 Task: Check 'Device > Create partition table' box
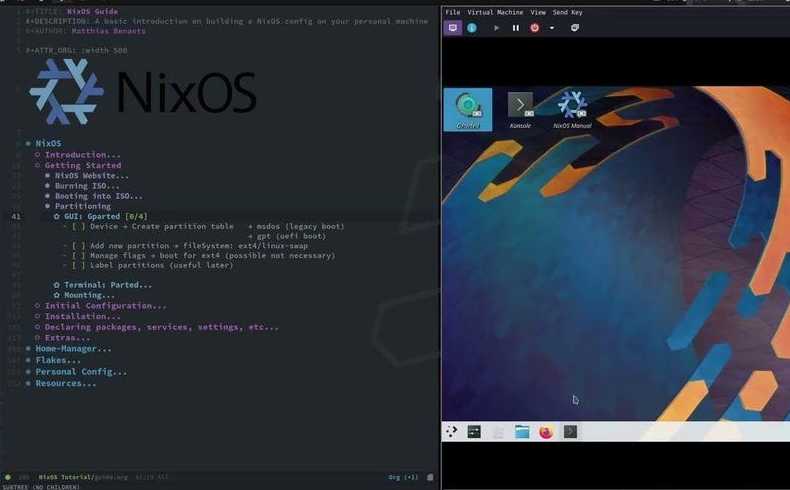(79, 227)
